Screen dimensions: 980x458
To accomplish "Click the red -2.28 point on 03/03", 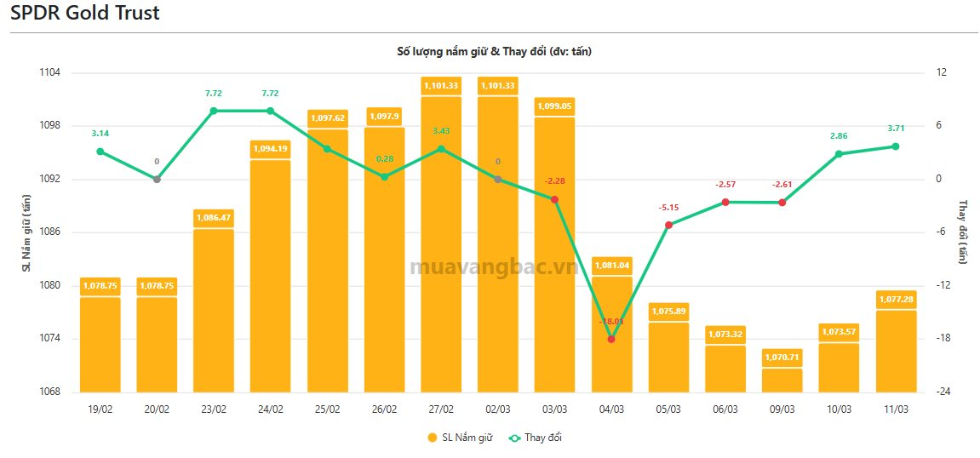I will pos(554,199).
